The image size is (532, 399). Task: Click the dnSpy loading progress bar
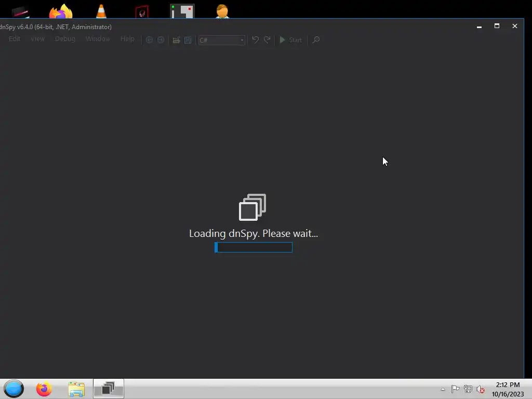[x=254, y=247]
